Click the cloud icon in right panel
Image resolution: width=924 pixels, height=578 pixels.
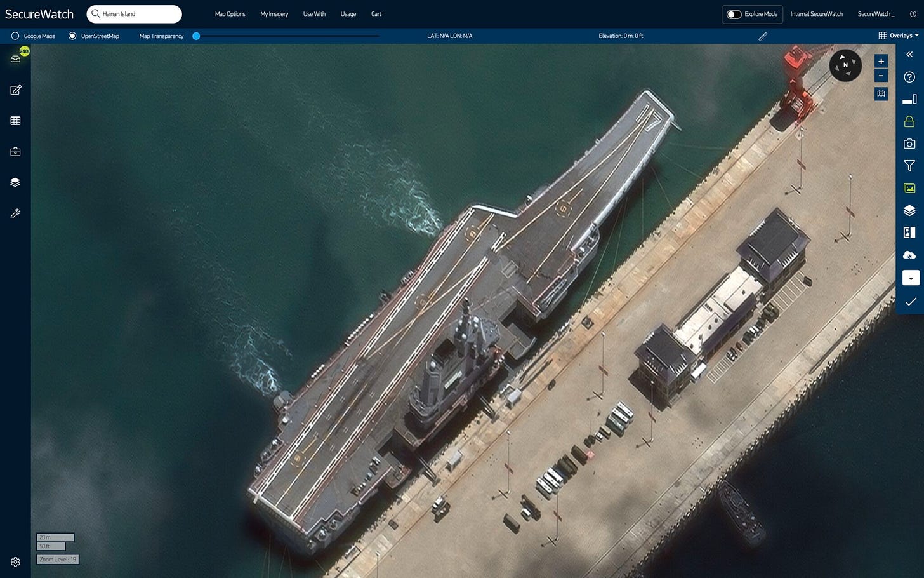click(909, 255)
